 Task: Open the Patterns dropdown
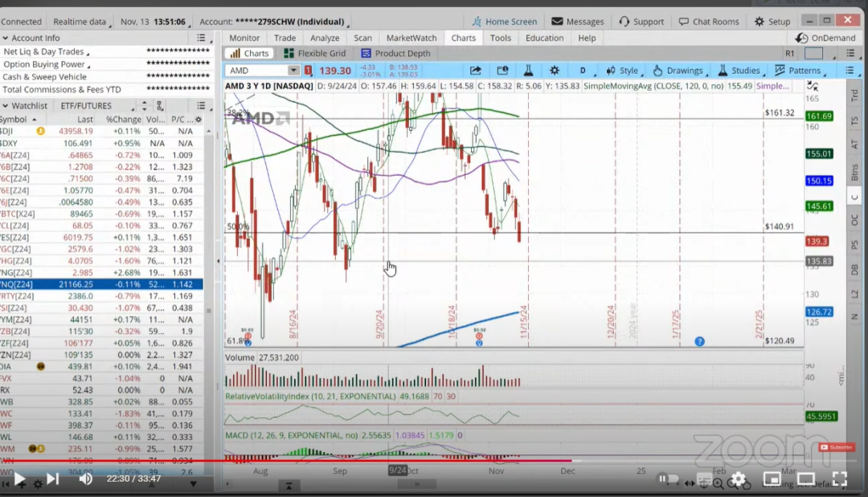click(800, 70)
